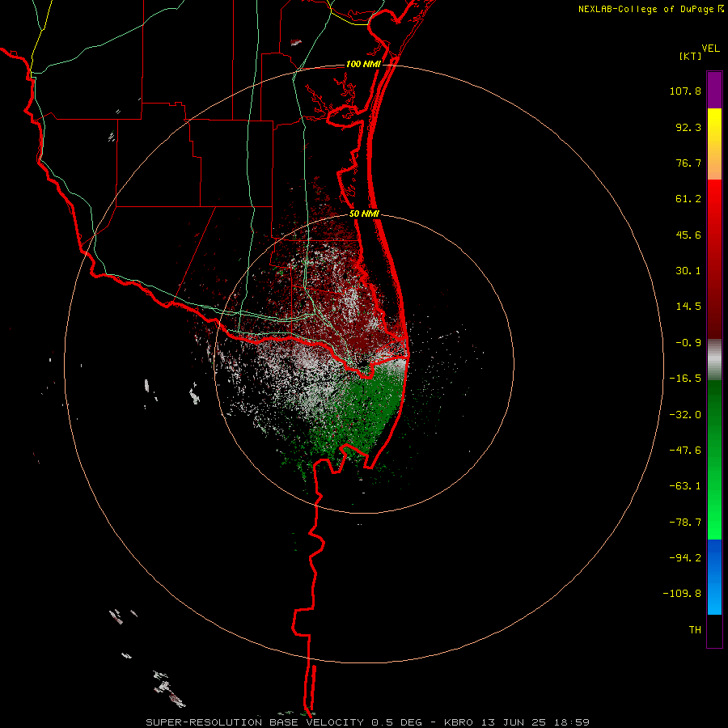
Task: Click the -109.8 legend value
Action: [682, 594]
